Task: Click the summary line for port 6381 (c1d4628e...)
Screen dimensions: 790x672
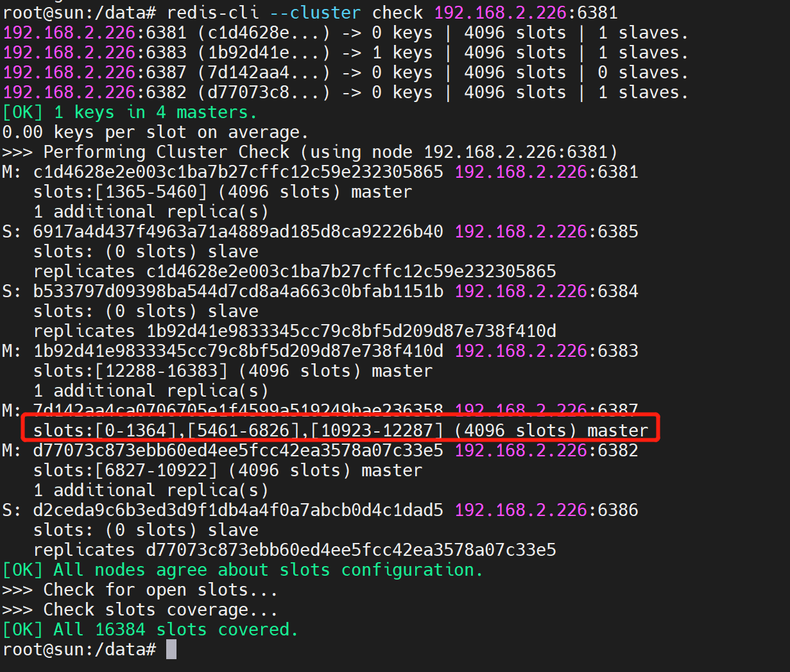Action: pyautogui.click(x=345, y=32)
